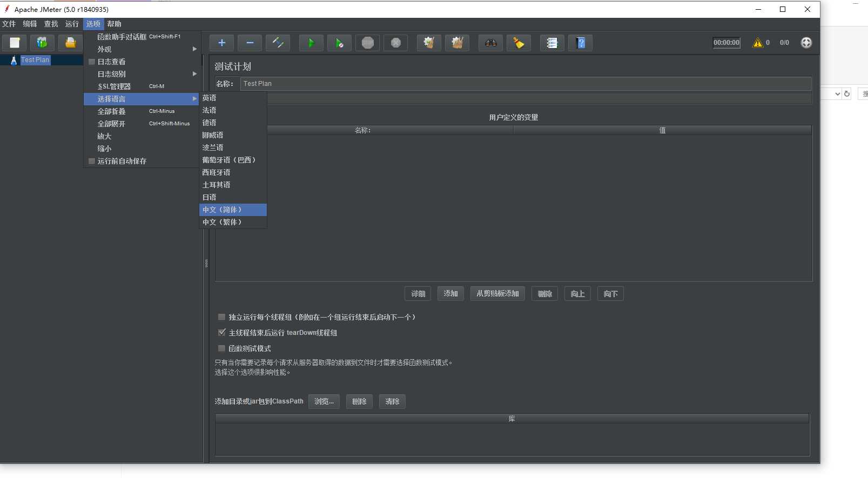Screen dimensions: 868x478
Task: Click Start no pauses icon
Action: tap(339, 43)
